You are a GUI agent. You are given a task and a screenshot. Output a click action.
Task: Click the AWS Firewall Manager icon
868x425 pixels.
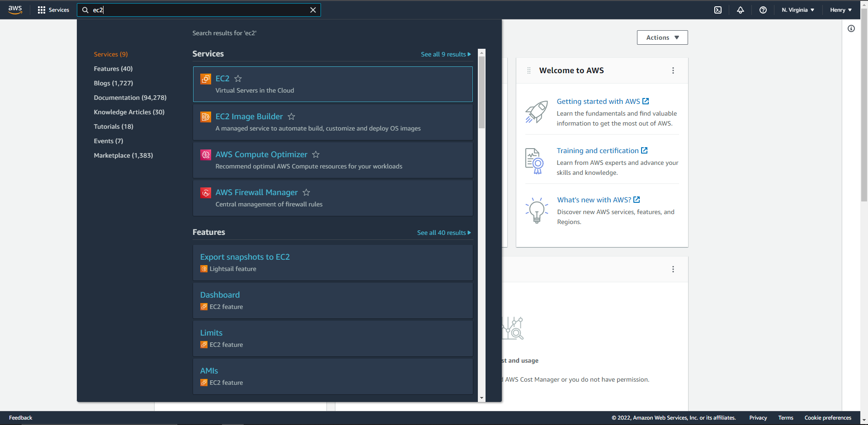click(206, 192)
